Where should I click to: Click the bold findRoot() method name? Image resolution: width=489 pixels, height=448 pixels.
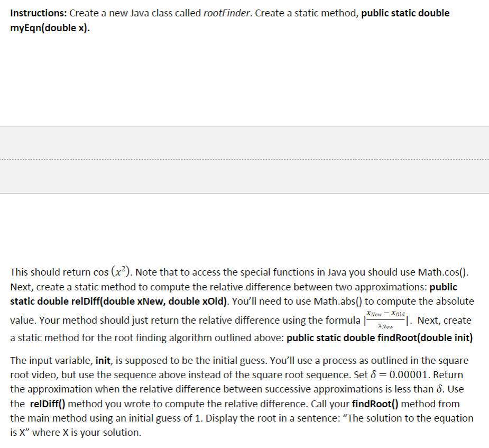[x=375, y=404]
